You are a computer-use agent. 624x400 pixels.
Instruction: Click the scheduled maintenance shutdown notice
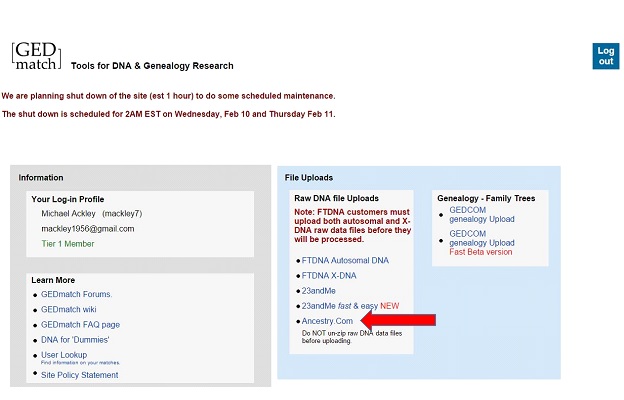(x=168, y=96)
